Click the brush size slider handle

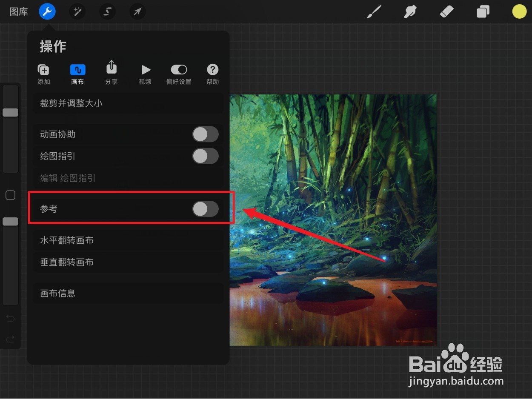[x=10, y=112]
